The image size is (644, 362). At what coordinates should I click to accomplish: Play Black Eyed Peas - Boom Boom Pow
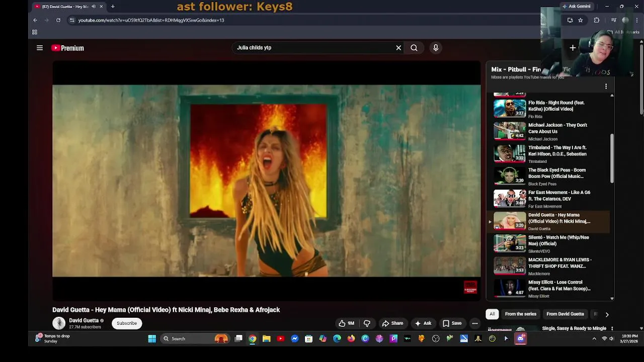click(x=548, y=176)
